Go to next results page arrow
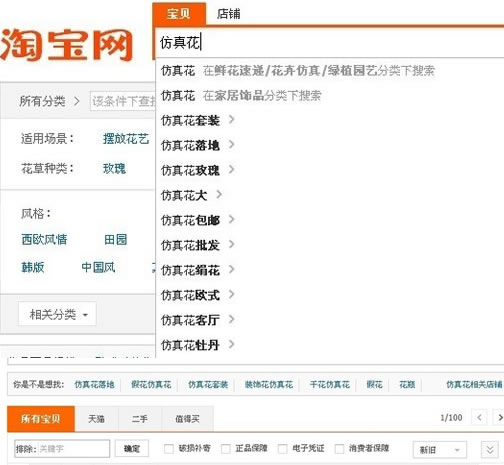The width and height of the screenshot is (504, 465). (x=499, y=417)
